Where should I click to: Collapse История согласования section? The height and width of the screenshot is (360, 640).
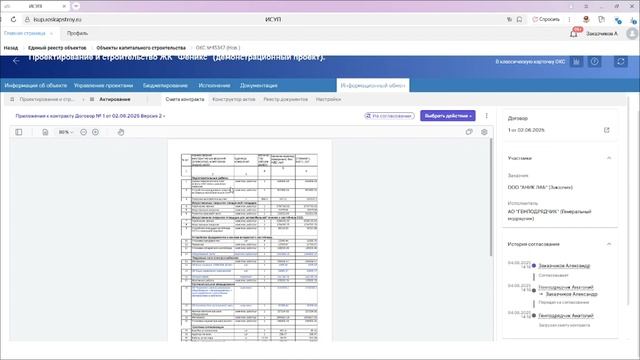point(609,244)
